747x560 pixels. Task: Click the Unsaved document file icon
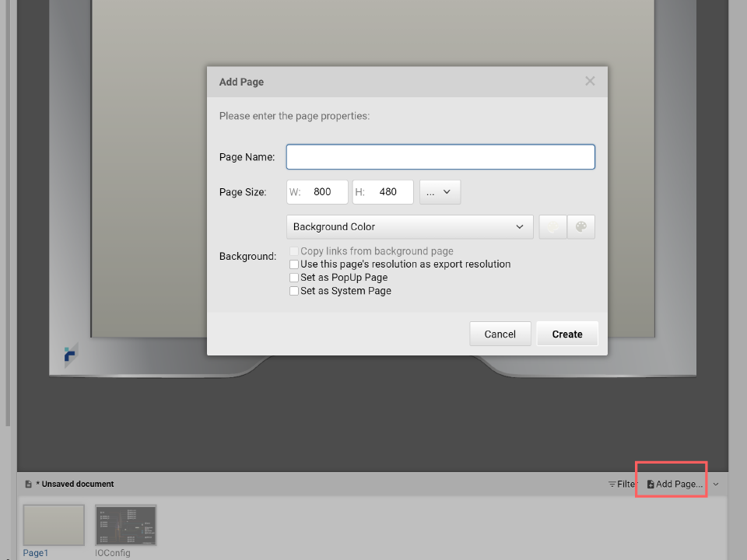[x=29, y=484]
